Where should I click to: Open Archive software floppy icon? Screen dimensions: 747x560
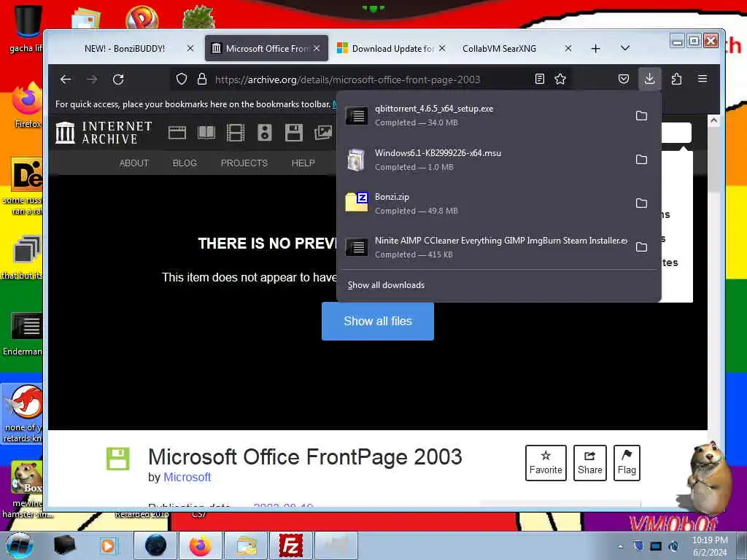(x=293, y=133)
